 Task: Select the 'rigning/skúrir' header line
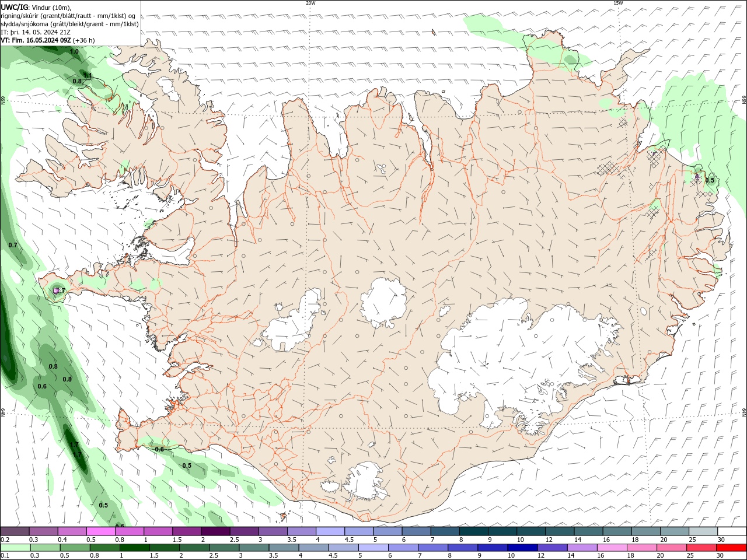[x=69, y=16]
